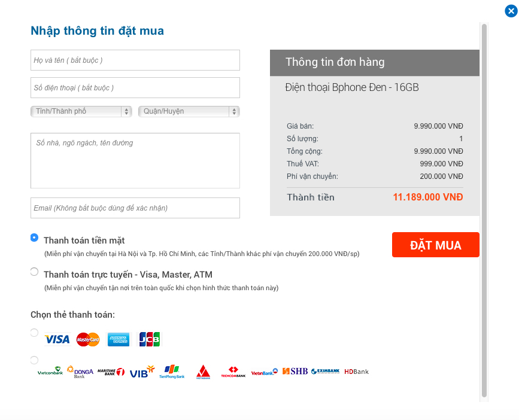This screenshot has width=519, height=420.
Task: Pick the JCB card logo
Action: [149, 339]
